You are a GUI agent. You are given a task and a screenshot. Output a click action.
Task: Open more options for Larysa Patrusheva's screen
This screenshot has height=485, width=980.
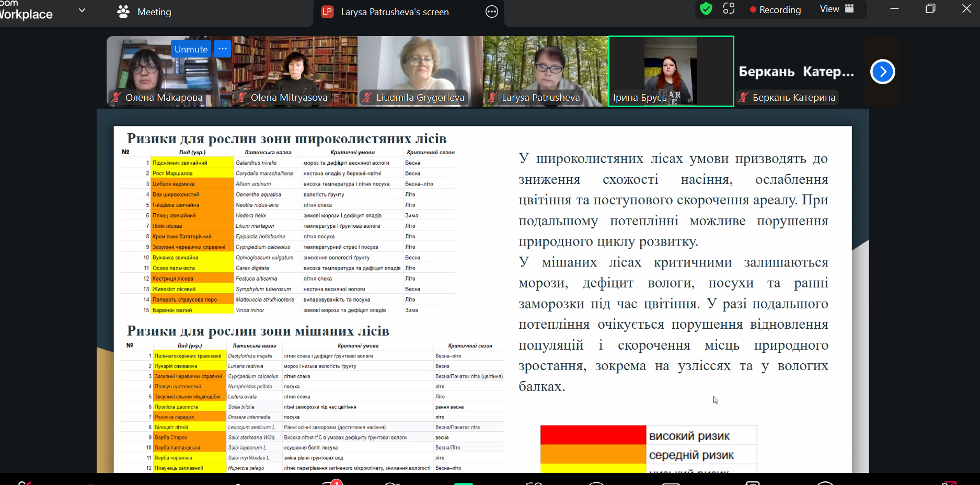coord(491,11)
